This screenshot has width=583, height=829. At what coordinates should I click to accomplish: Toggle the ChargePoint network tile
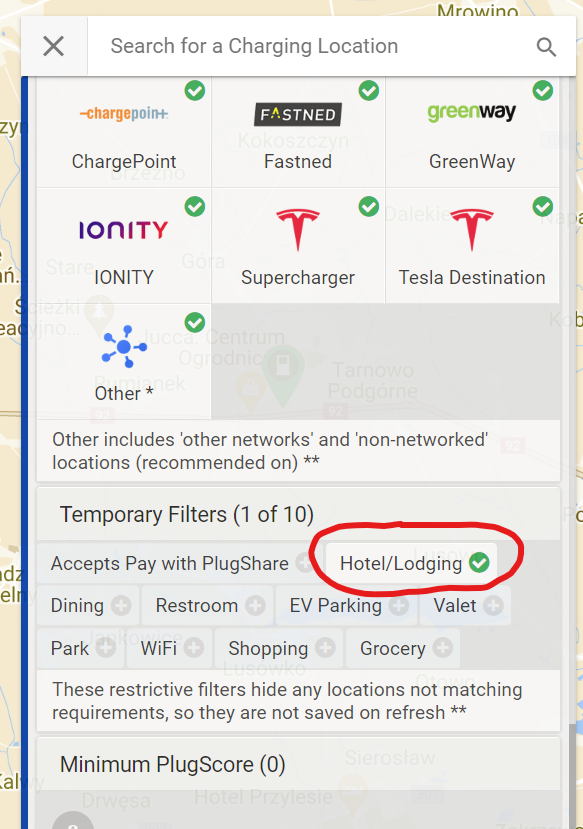tap(124, 132)
